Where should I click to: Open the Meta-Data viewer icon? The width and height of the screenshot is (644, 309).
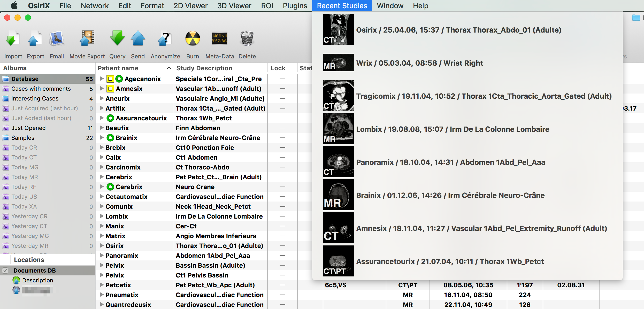pyautogui.click(x=220, y=38)
